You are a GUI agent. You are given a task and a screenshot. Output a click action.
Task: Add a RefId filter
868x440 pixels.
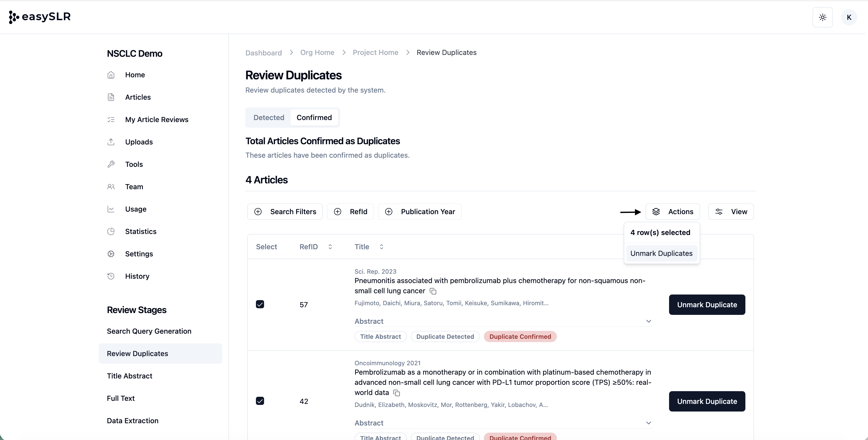(351, 212)
